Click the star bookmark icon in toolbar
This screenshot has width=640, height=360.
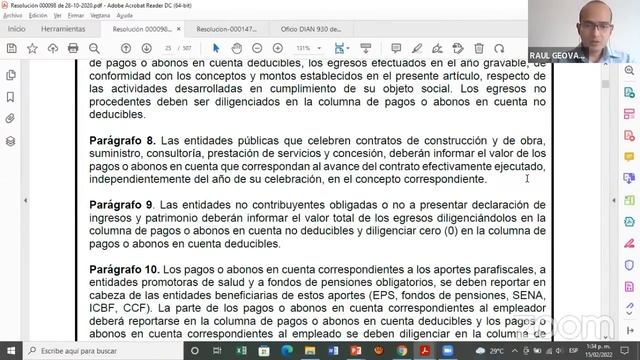pyautogui.click(x=32, y=49)
